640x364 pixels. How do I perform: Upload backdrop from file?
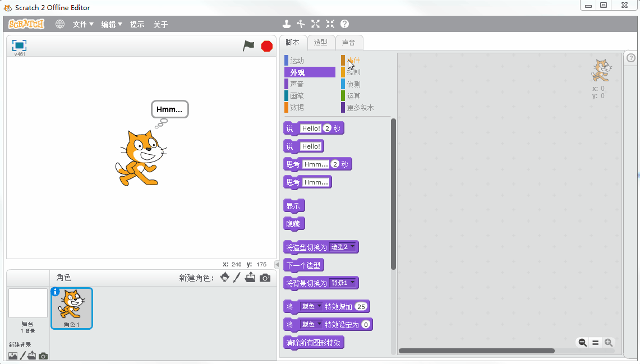click(32, 356)
